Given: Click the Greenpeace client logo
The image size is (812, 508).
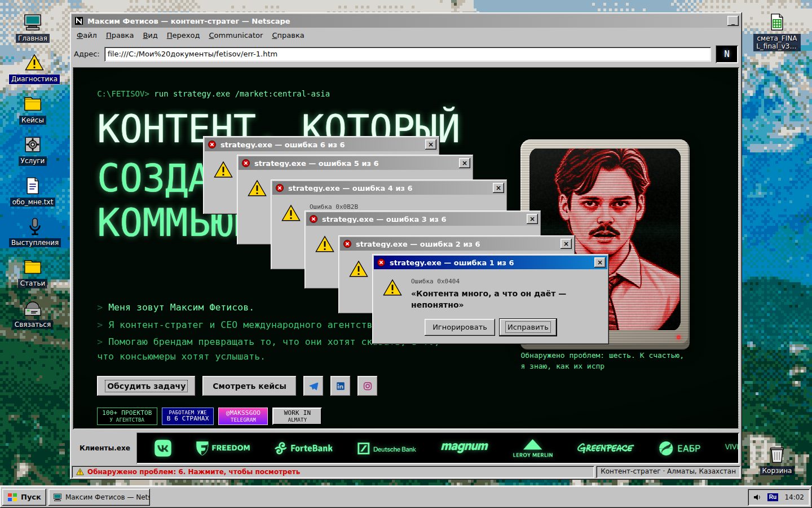Looking at the screenshot, I should pos(605,448).
